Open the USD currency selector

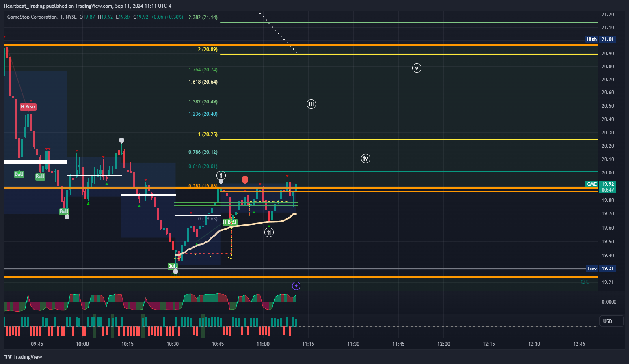coord(612,321)
